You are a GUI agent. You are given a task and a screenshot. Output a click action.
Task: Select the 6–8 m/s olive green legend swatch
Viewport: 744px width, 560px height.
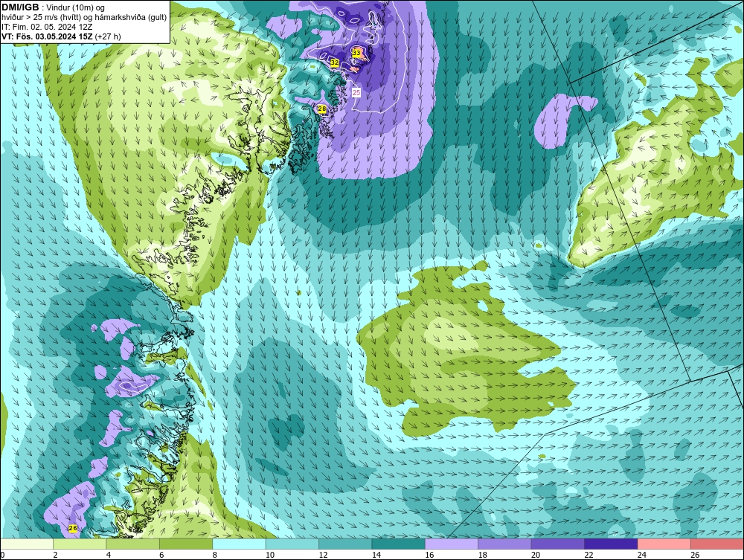[x=186, y=544]
